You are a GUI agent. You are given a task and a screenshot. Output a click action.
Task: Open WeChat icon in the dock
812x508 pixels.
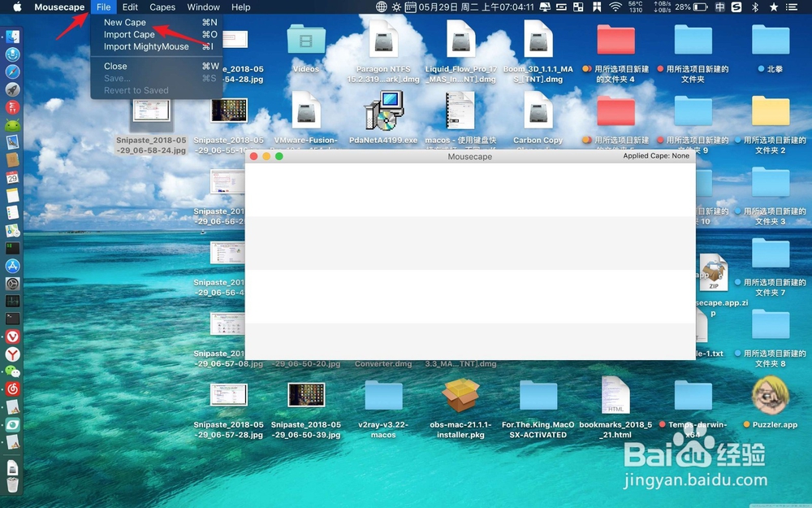pyautogui.click(x=12, y=371)
